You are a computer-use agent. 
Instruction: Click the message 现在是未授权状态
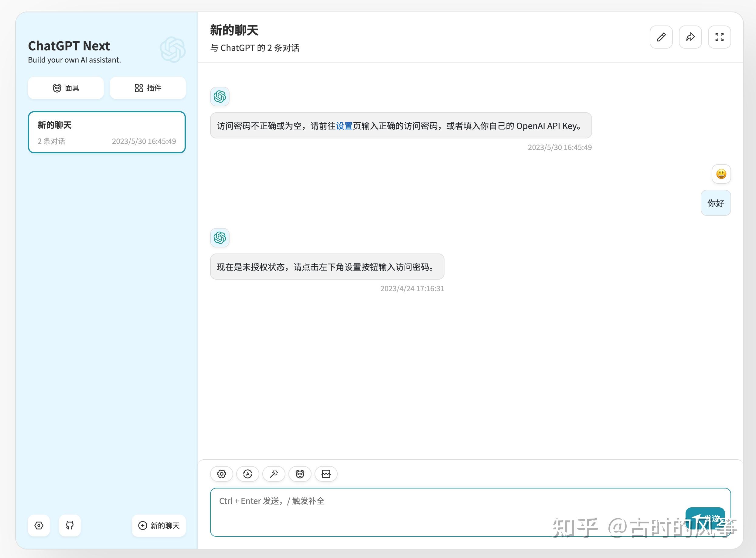click(x=327, y=267)
